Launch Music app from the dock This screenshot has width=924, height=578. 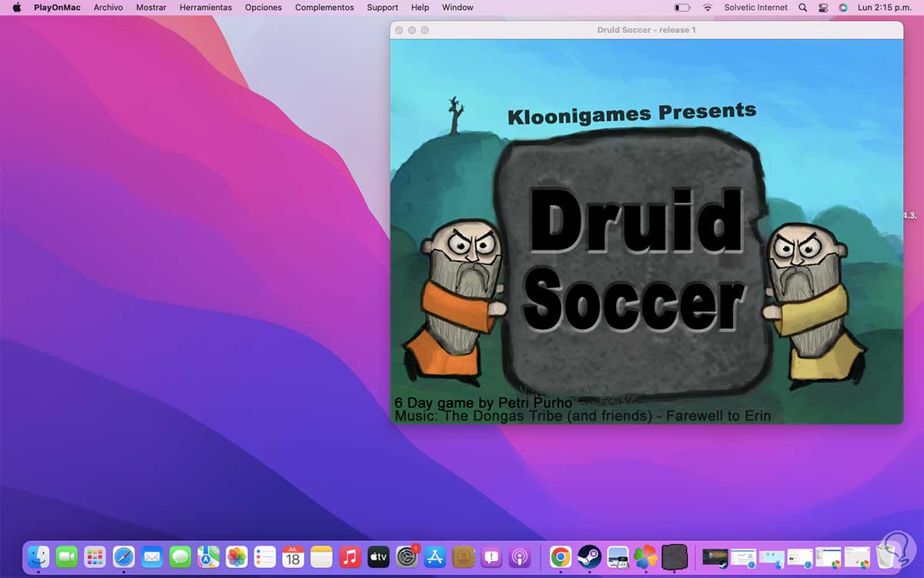coord(350,556)
